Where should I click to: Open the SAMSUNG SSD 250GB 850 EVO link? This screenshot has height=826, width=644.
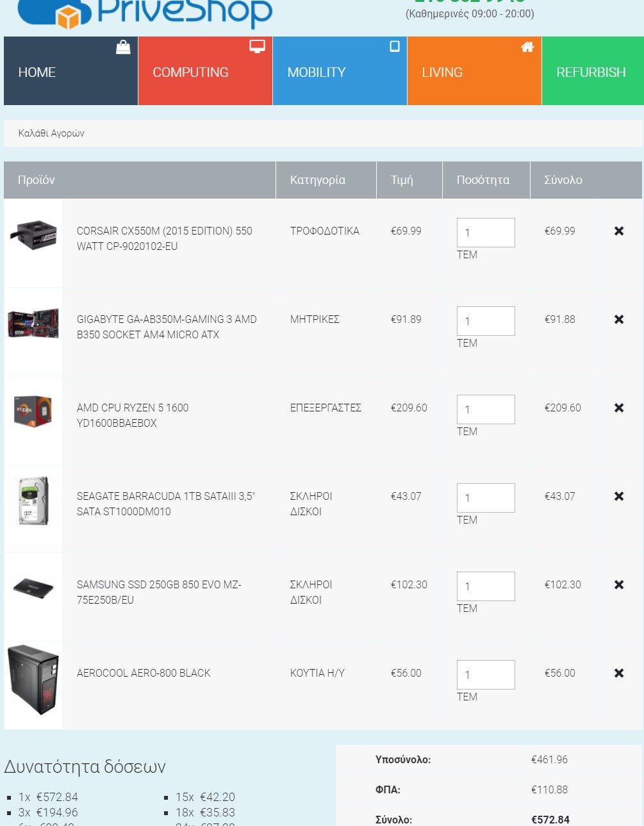point(159,592)
